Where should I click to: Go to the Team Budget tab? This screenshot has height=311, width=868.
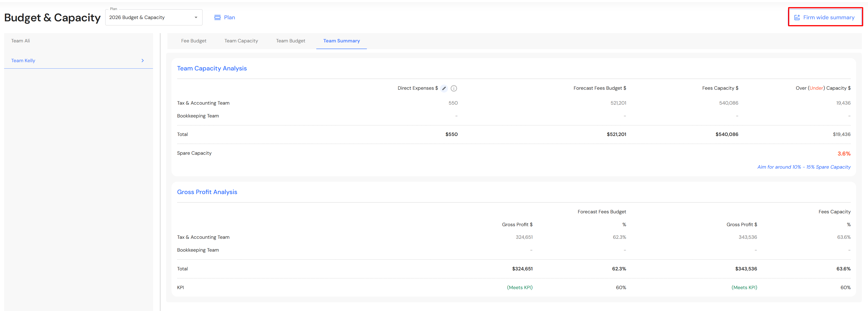click(290, 41)
